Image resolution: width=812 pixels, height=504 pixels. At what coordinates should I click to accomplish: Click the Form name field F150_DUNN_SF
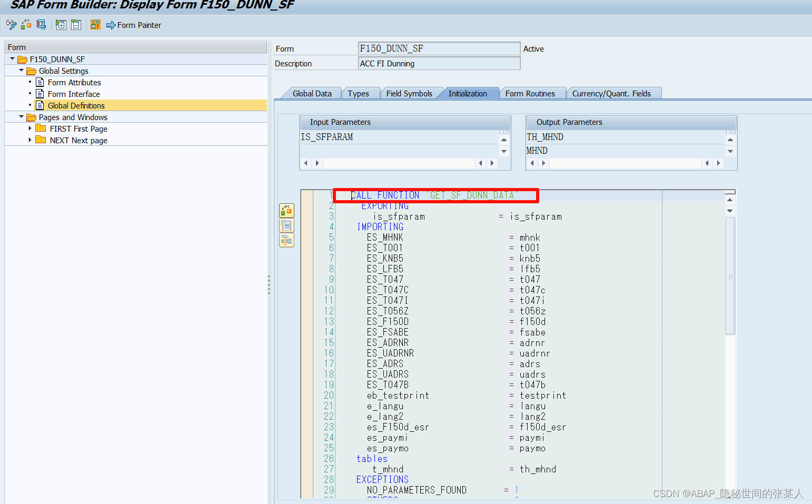pyautogui.click(x=439, y=48)
